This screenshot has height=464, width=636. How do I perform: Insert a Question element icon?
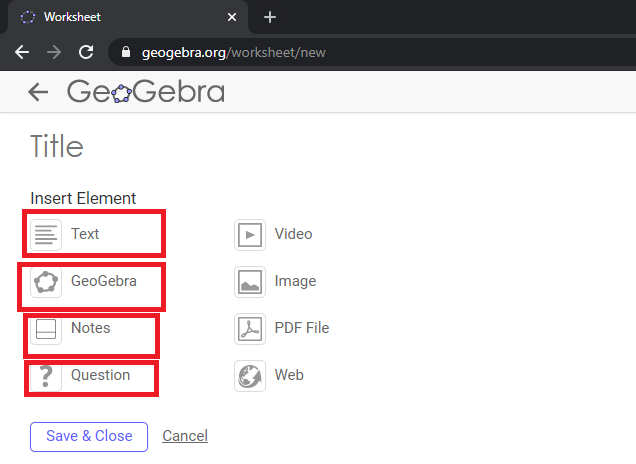pyautogui.click(x=46, y=376)
